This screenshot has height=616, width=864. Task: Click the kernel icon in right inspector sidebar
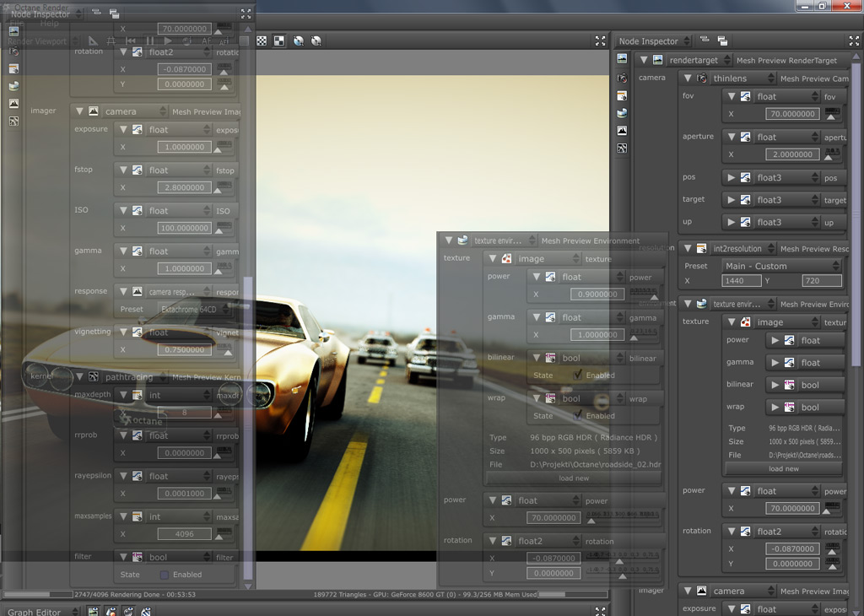point(622,149)
